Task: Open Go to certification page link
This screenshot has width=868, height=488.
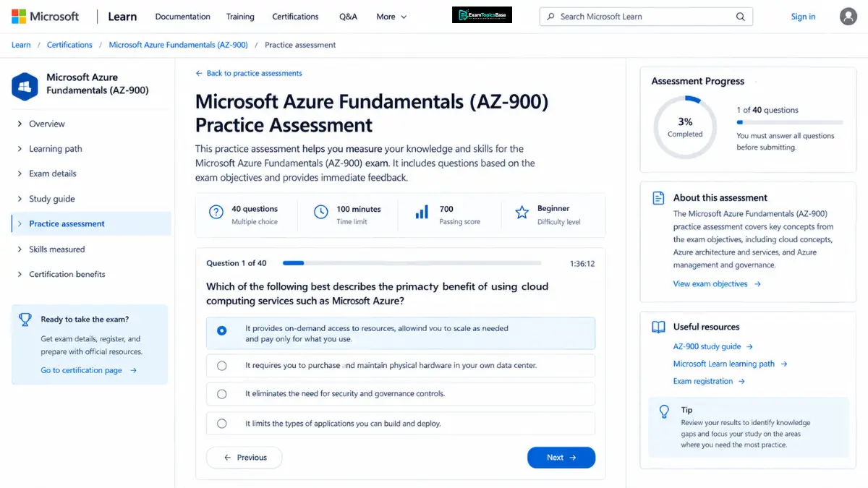Action: click(89, 370)
